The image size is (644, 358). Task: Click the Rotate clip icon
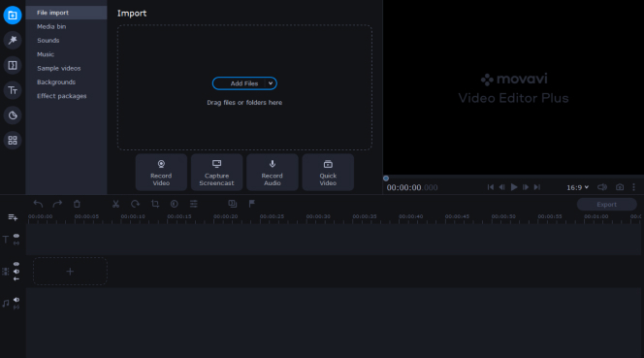click(x=135, y=204)
